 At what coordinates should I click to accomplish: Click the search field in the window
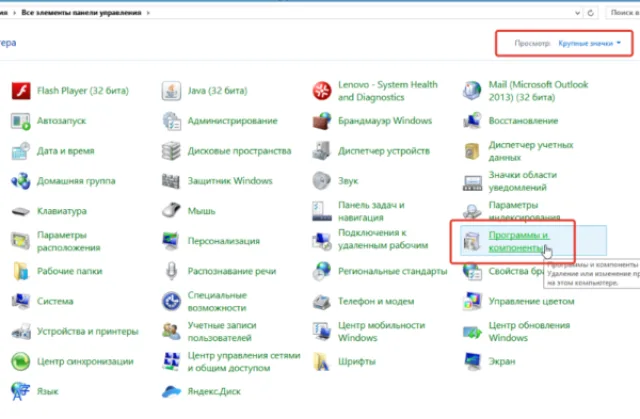tap(624, 13)
